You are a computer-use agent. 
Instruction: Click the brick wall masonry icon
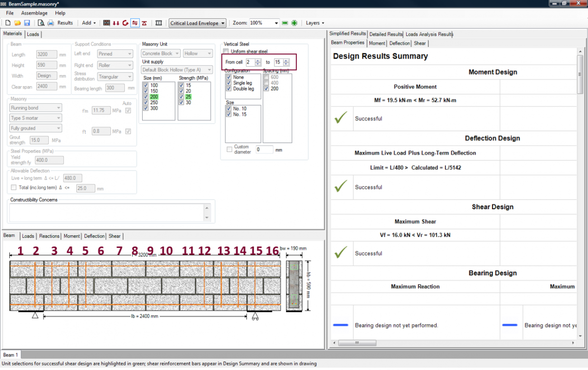pyautogui.click(x=107, y=23)
